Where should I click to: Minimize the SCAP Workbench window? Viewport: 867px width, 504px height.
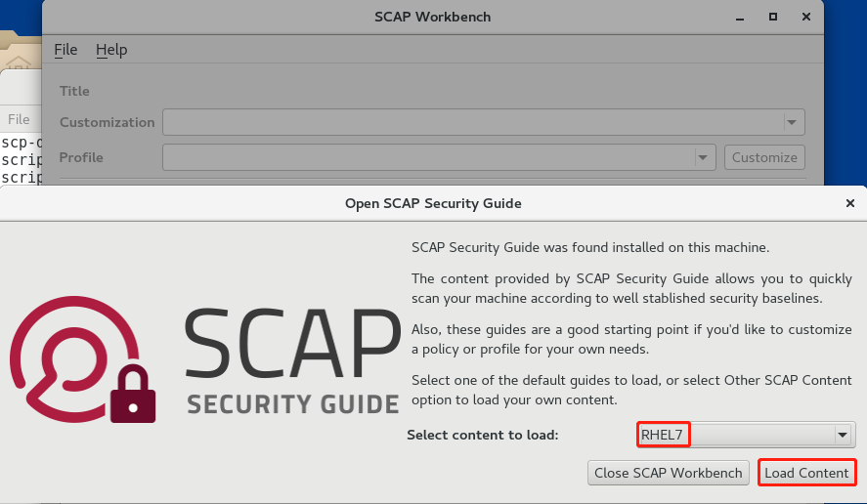[x=742, y=17]
